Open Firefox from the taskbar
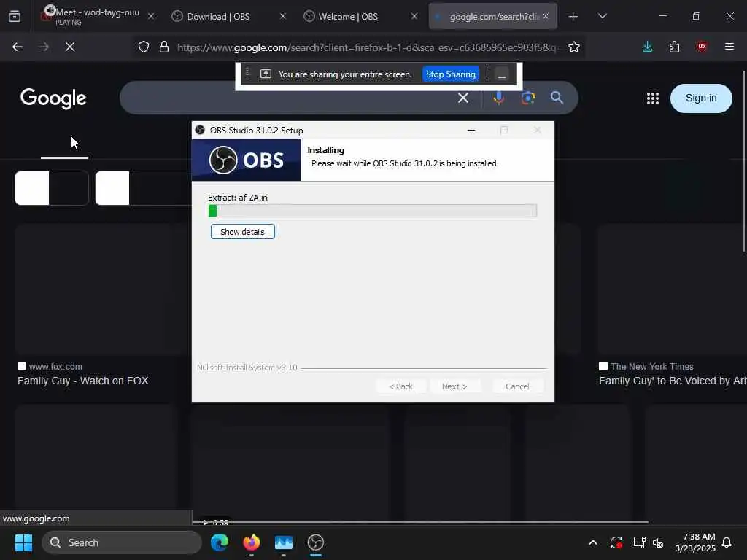Screen dimensions: 747x560 pos(252,542)
